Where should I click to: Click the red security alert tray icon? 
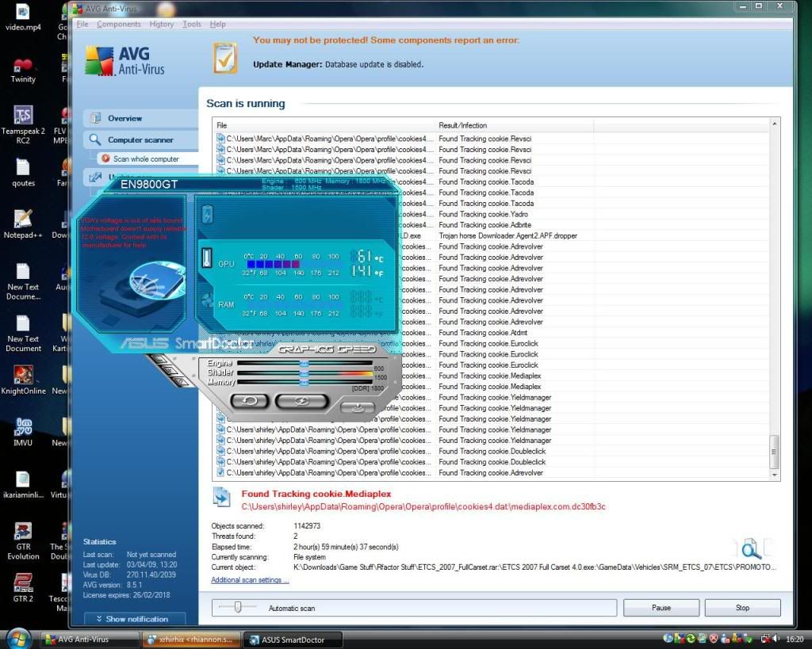(714, 639)
